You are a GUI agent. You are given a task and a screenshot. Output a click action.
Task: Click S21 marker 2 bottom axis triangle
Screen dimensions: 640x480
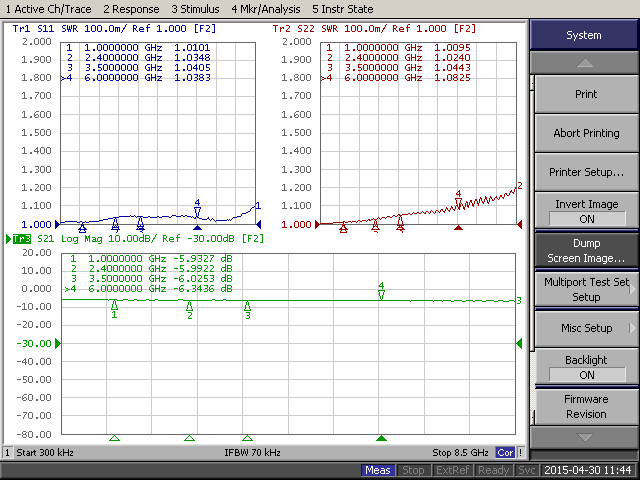click(x=189, y=438)
